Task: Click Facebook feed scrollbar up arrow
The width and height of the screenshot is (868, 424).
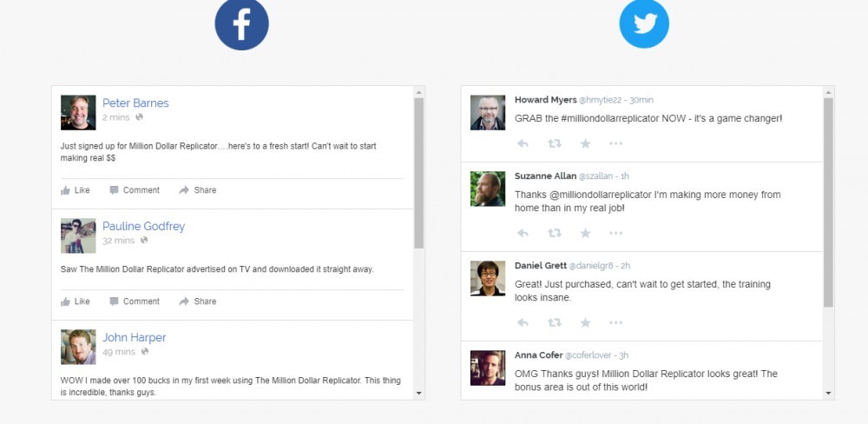Action: 419,92
